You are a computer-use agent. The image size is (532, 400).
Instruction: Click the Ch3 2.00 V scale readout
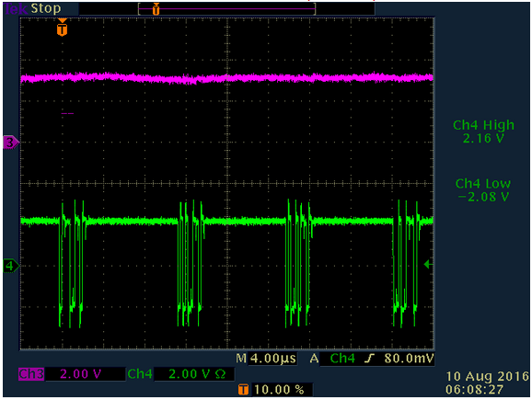80,374
